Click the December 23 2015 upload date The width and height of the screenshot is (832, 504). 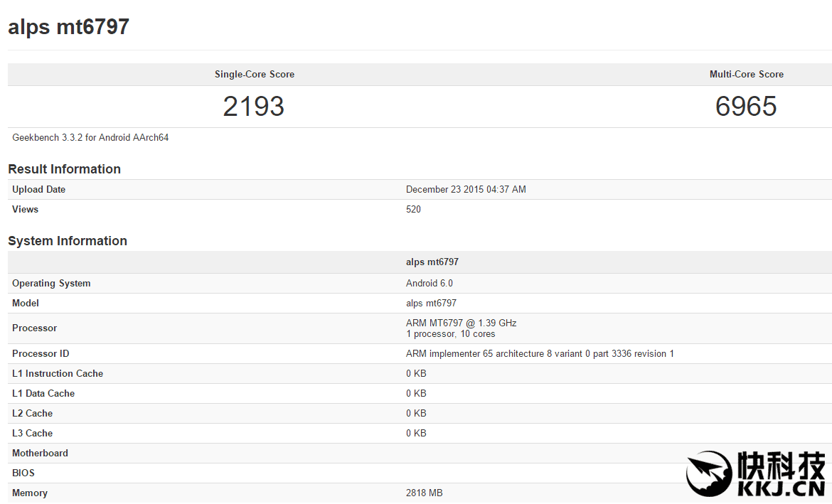click(466, 190)
